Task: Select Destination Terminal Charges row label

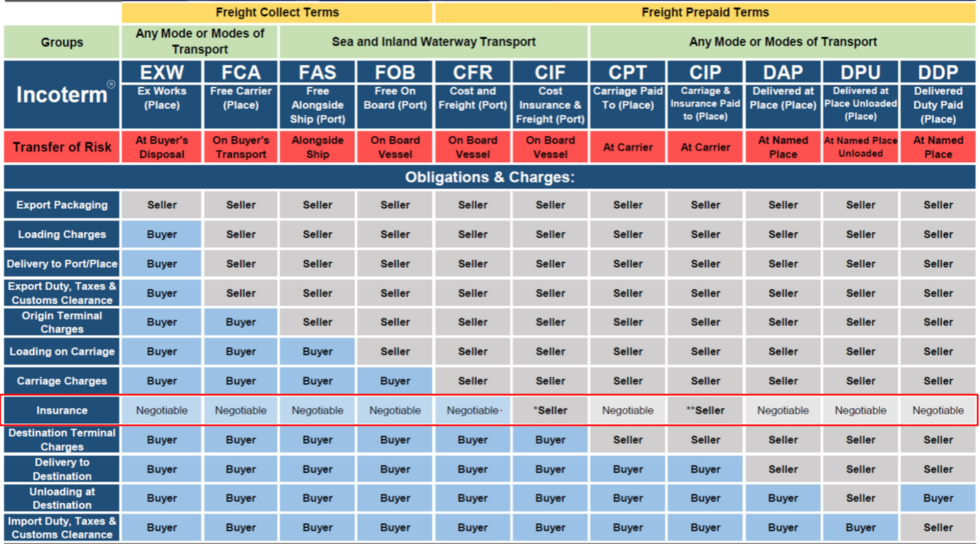Action: coord(62,440)
